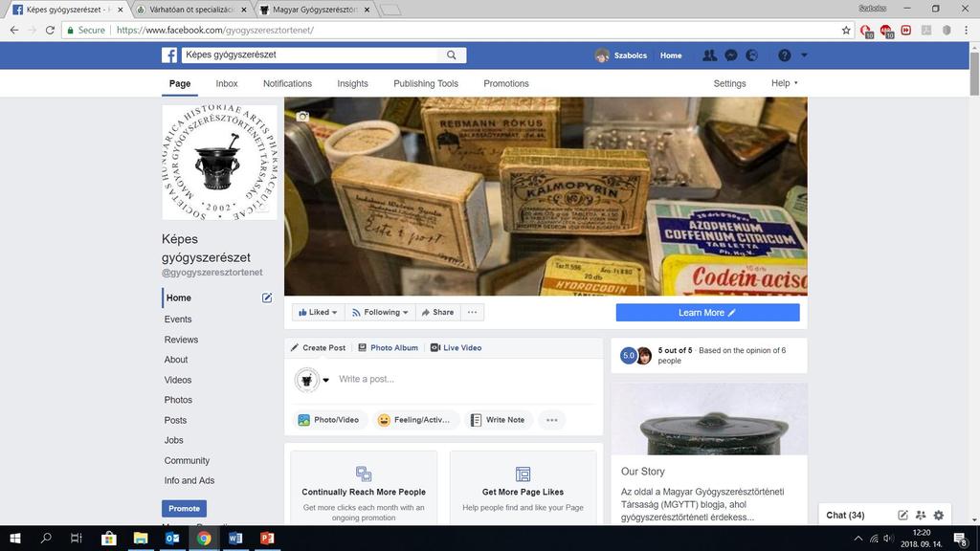Click the Photo/Video post option
Viewport: 980px width, 551px height.
(x=329, y=420)
